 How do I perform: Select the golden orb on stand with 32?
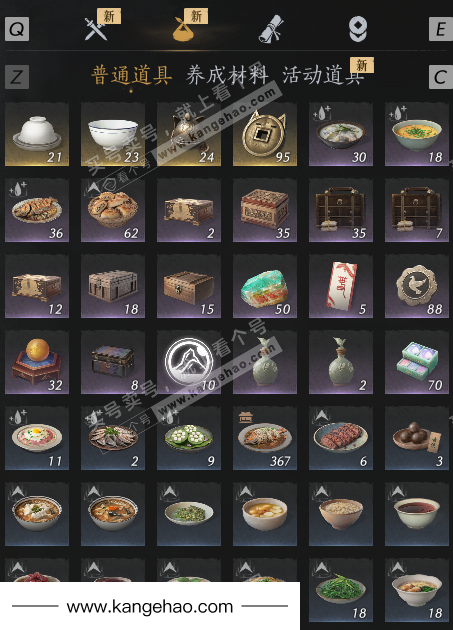pyautogui.click(x=37, y=362)
